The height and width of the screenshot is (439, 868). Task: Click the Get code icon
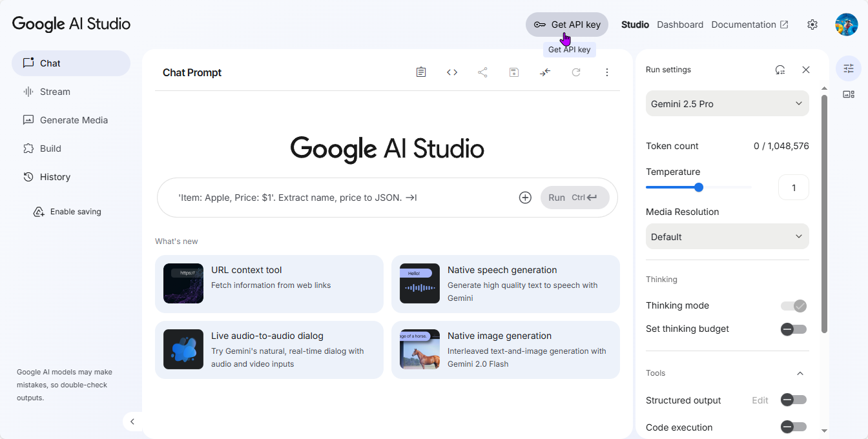coord(452,72)
